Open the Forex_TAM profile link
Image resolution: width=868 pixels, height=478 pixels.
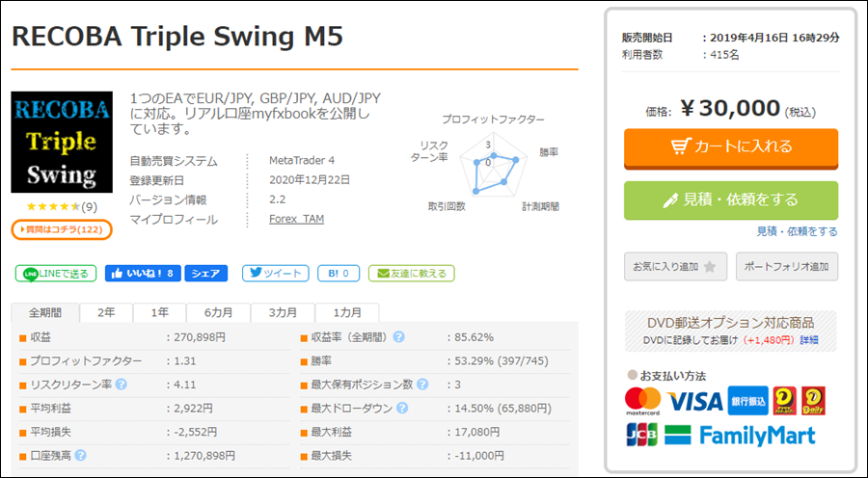[x=296, y=219]
